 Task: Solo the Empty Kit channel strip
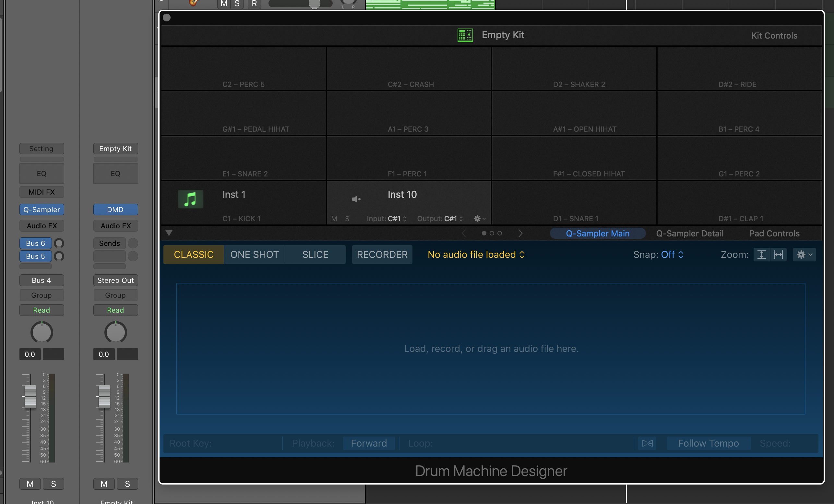click(x=127, y=484)
